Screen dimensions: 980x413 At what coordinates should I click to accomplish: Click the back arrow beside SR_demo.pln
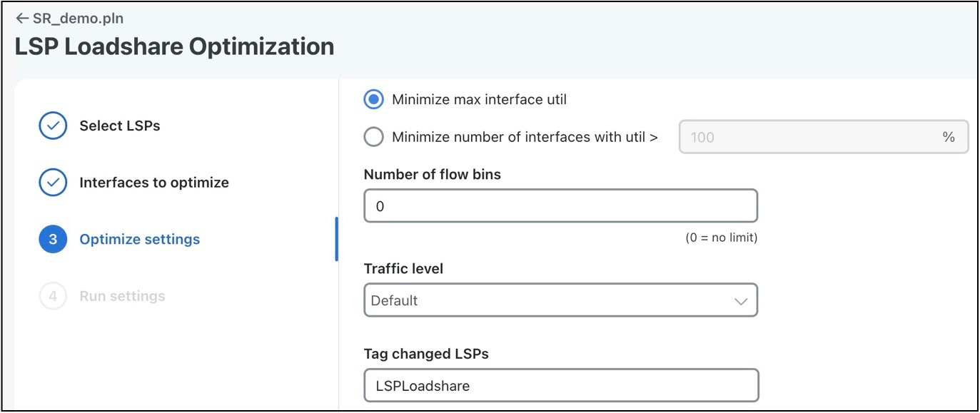click(22, 19)
